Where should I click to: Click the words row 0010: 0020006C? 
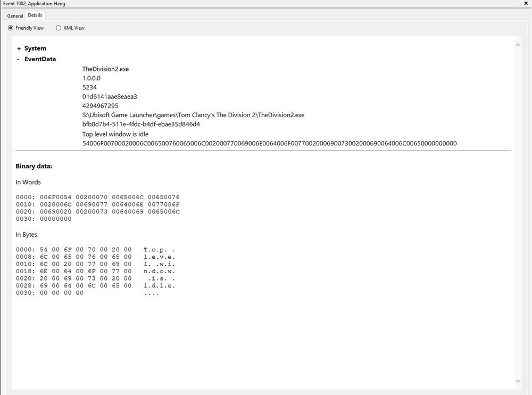click(x=98, y=204)
